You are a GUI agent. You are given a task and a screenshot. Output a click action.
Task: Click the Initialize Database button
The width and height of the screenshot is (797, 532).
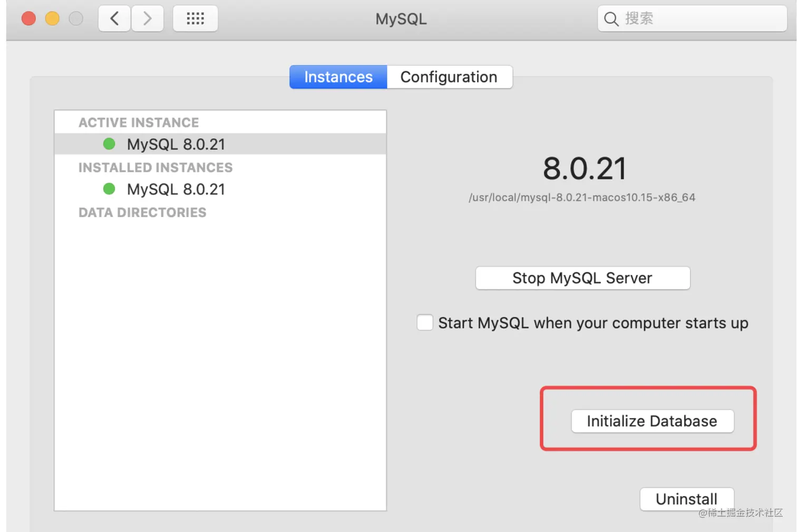click(x=652, y=421)
